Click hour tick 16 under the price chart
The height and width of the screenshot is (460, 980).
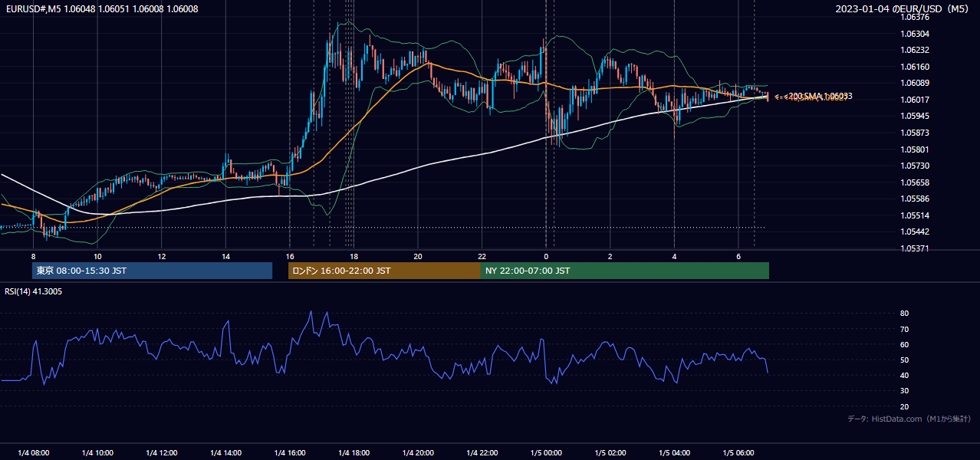289,256
